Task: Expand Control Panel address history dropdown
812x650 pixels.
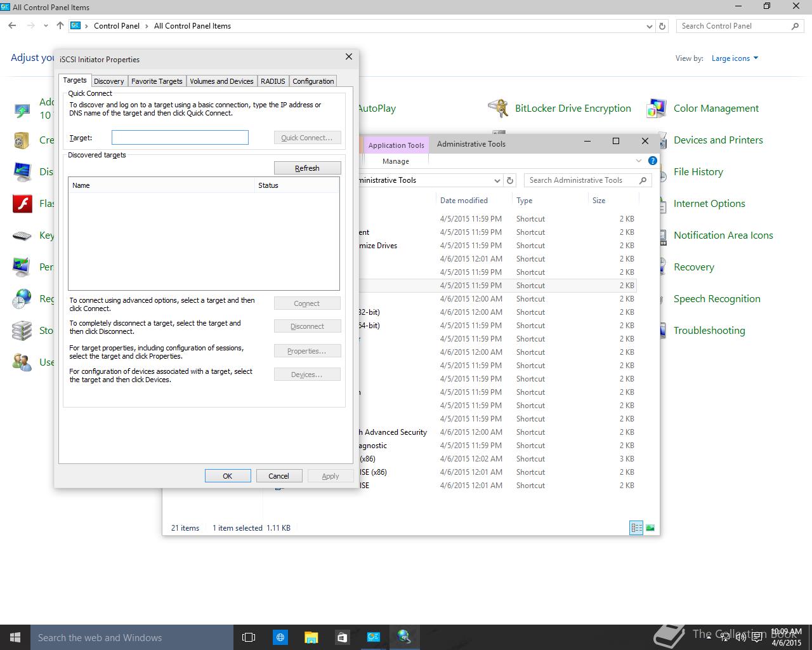Action: click(649, 27)
